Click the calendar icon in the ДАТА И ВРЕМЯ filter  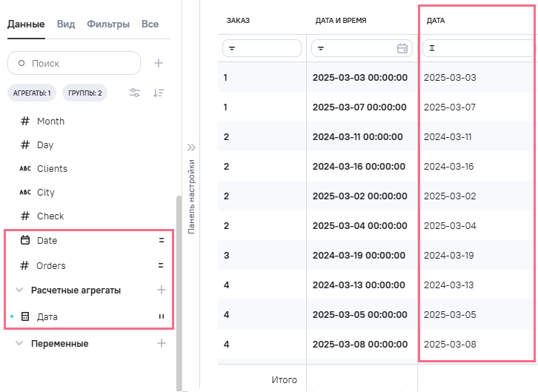[402, 49]
